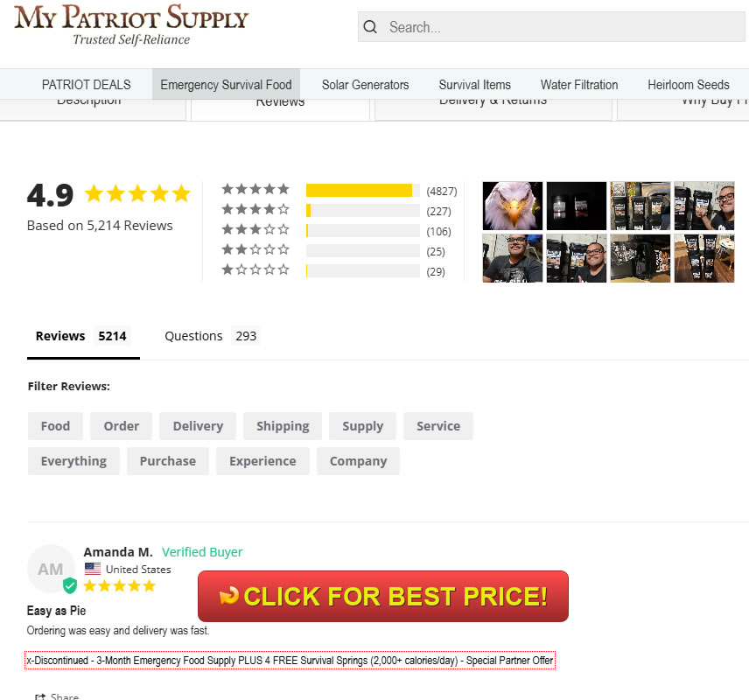Switch to the Reviews 5214 tab
This screenshot has height=700, width=749.
(83, 336)
